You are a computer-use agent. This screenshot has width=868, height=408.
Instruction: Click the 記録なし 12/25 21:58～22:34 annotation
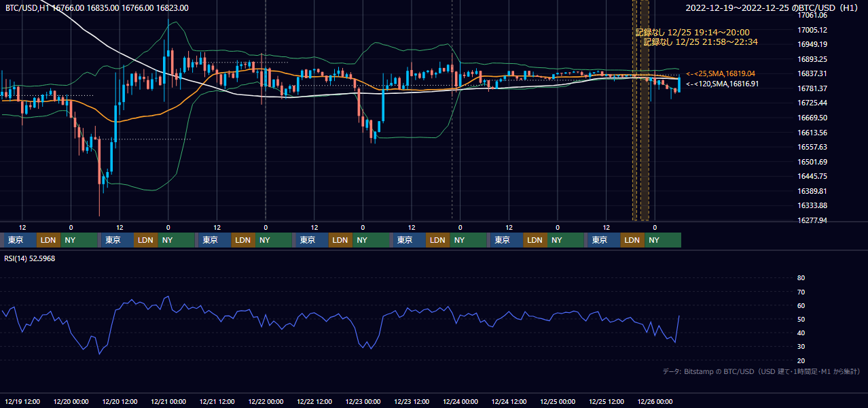point(700,41)
